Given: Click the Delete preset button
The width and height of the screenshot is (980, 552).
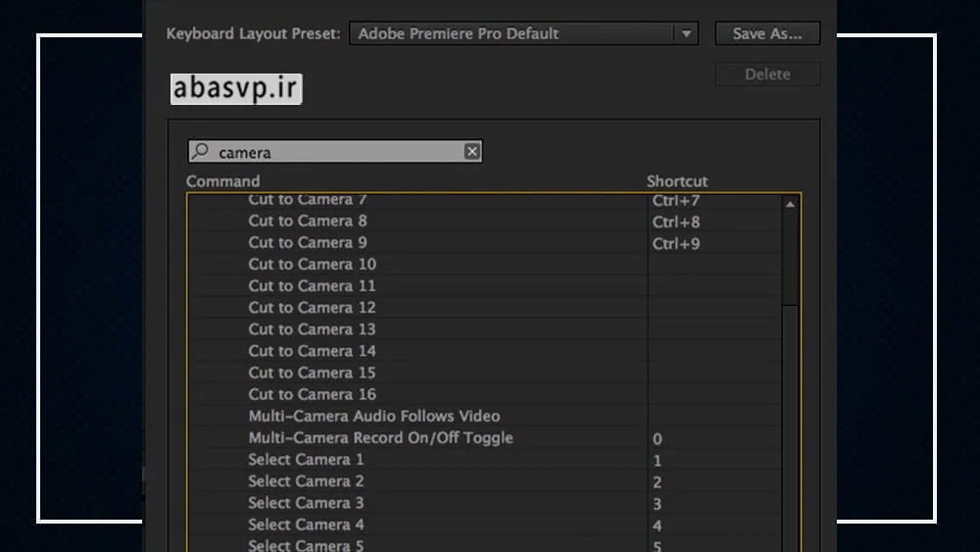Looking at the screenshot, I should pos(767,75).
